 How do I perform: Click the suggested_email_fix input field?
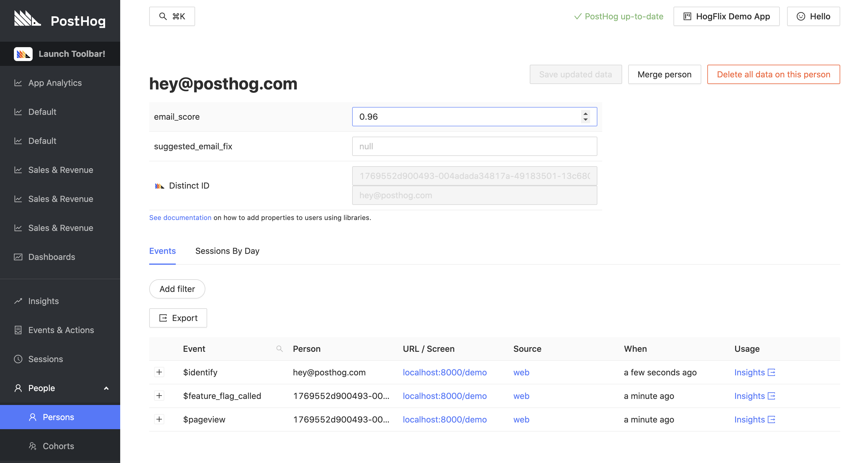pos(474,146)
